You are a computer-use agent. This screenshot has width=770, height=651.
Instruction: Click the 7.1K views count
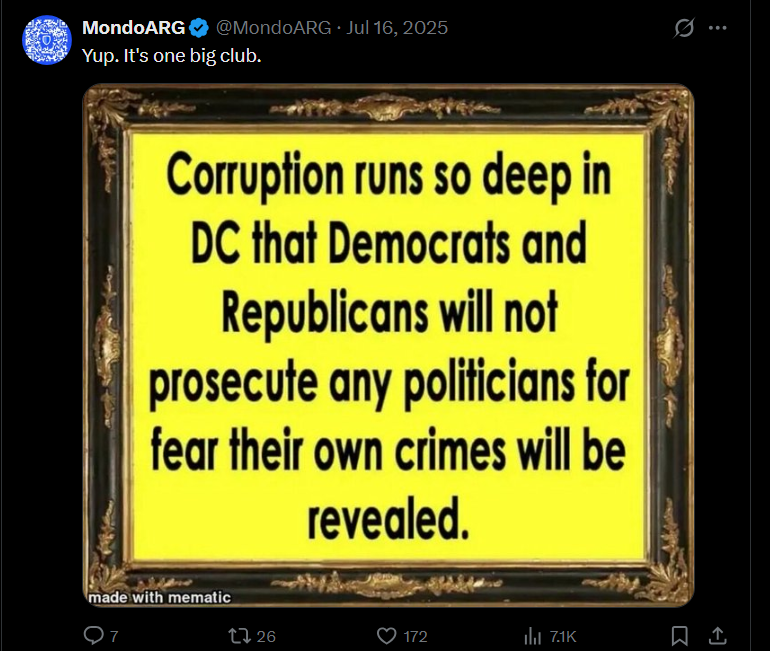click(563, 636)
